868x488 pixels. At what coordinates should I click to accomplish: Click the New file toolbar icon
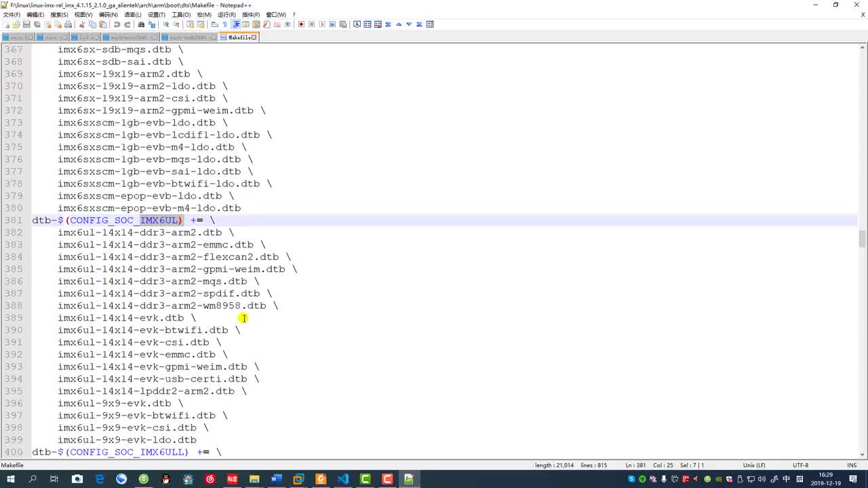pos(6,24)
